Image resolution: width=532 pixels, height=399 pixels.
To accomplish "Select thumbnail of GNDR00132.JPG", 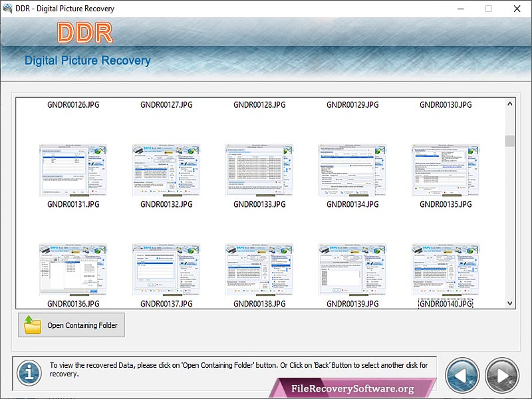I will pyautogui.click(x=166, y=170).
